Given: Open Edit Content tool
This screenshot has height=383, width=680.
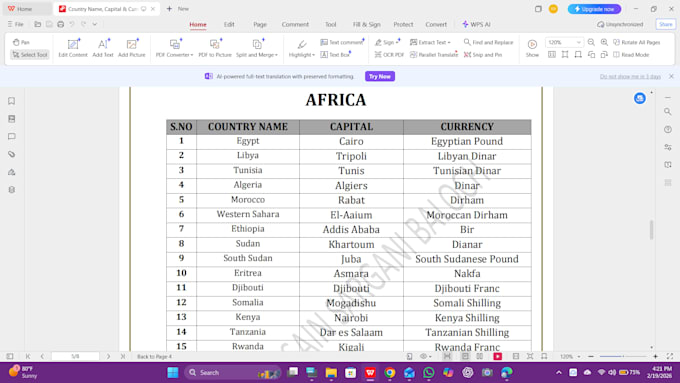Looking at the screenshot, I should [x=73, y=48].
